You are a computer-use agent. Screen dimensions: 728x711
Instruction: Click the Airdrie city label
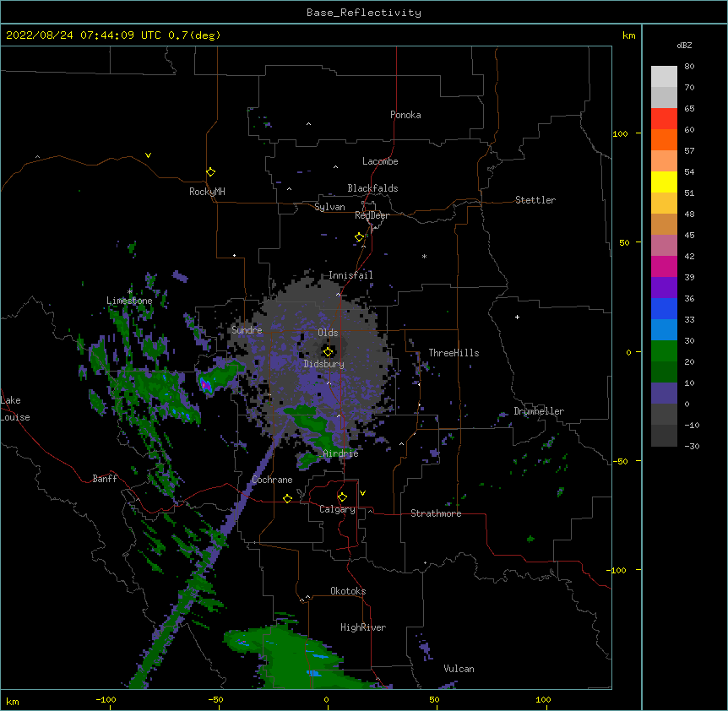tap(341, 453)
